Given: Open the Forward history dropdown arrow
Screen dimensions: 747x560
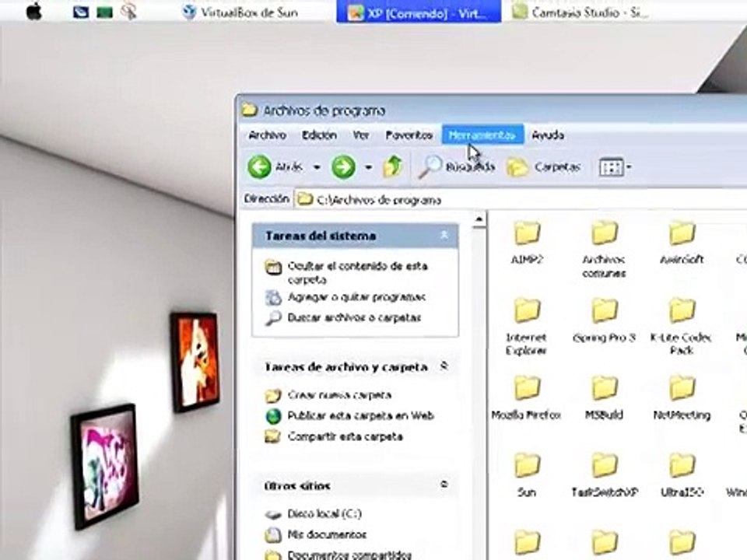Looking at the screenshot, I should pyautogui.click(x=368, y=167).
